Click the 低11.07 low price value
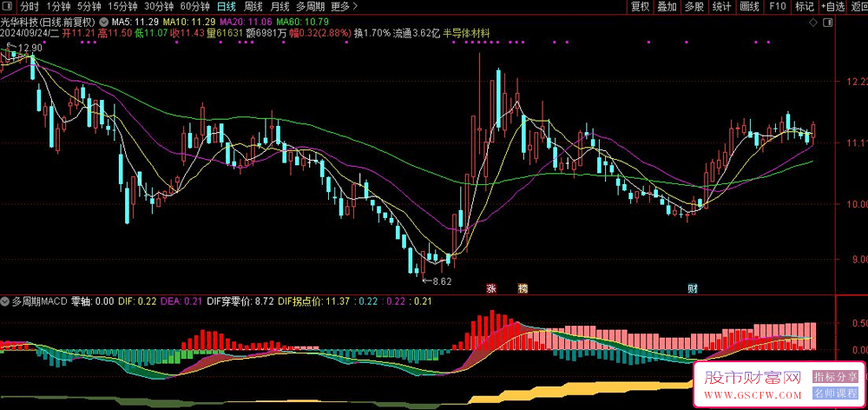This screenshot has height=410, width=868. point(152,33)
